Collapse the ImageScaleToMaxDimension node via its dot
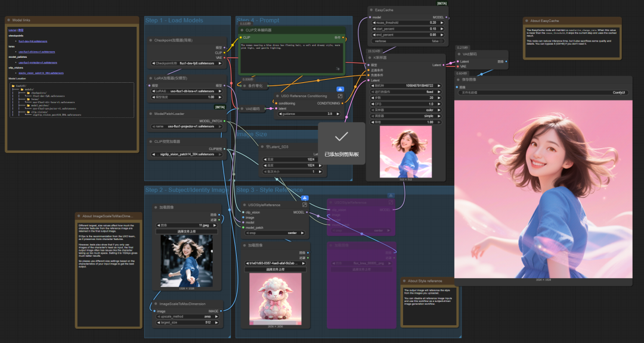644x343 pixels. (x=156, y=304)
